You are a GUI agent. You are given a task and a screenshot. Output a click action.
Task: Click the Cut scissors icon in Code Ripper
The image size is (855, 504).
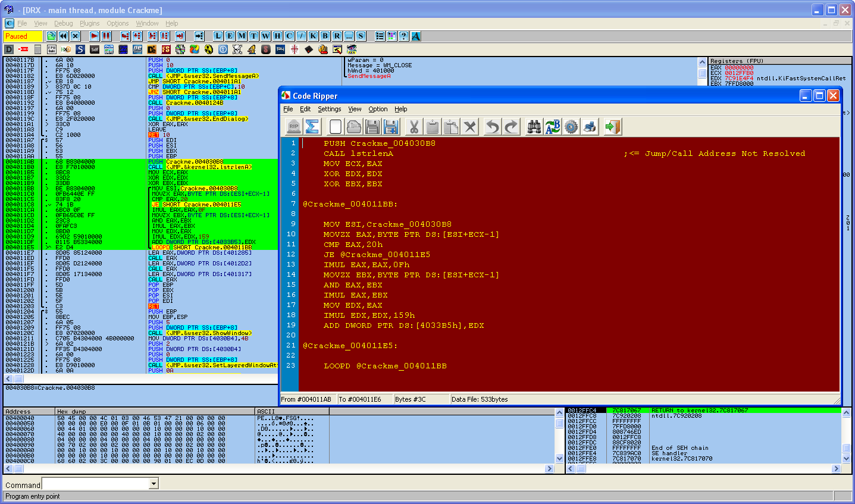click(414, 126)
